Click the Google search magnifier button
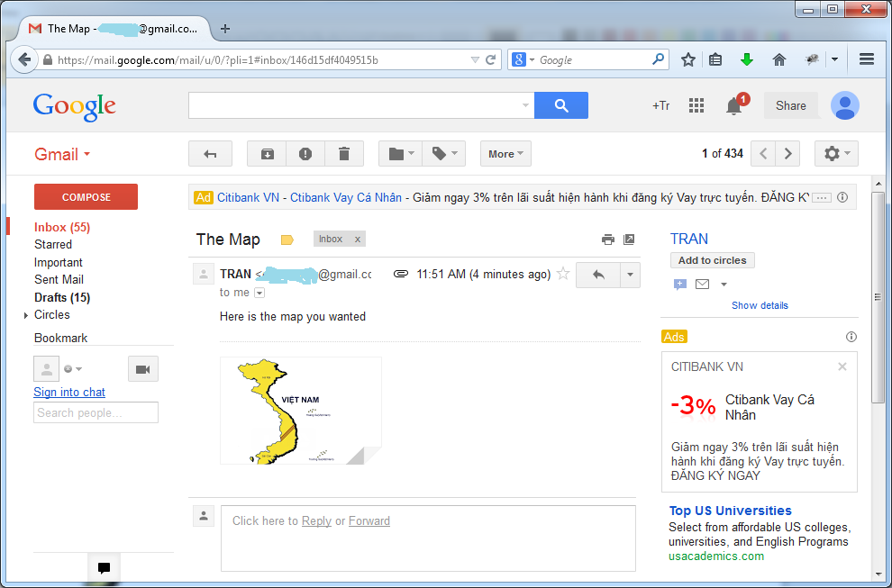The height and width of the screenshot is (588, 892). (561, 105)
